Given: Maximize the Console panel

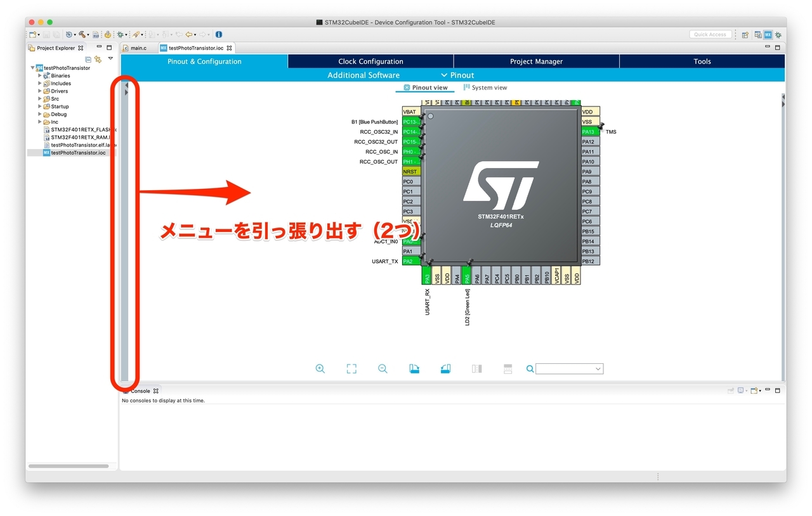Looking at the screenshot, I should pos(777,390).
